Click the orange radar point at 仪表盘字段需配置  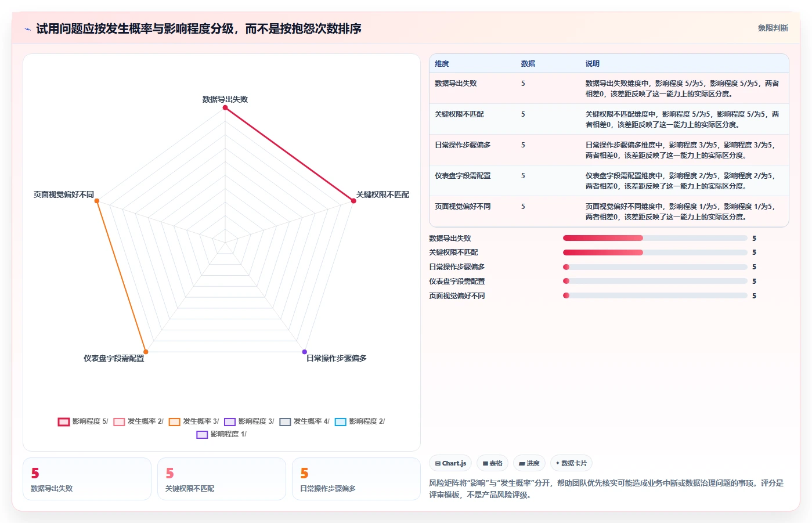146,352
